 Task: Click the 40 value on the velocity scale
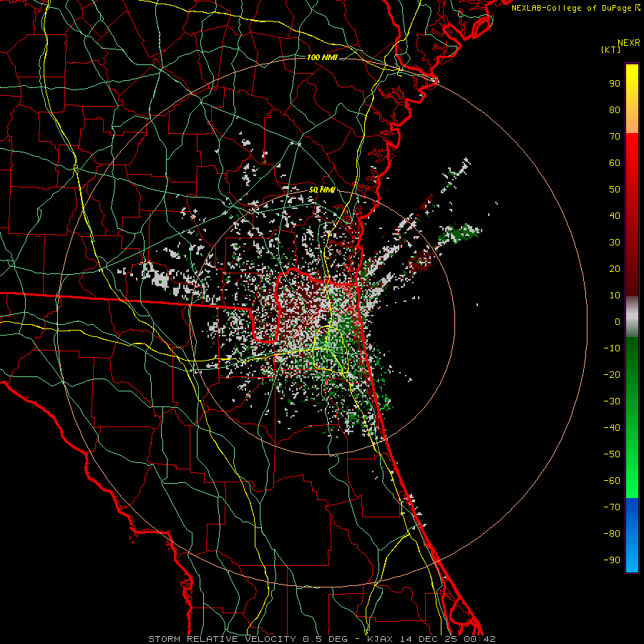615,215
